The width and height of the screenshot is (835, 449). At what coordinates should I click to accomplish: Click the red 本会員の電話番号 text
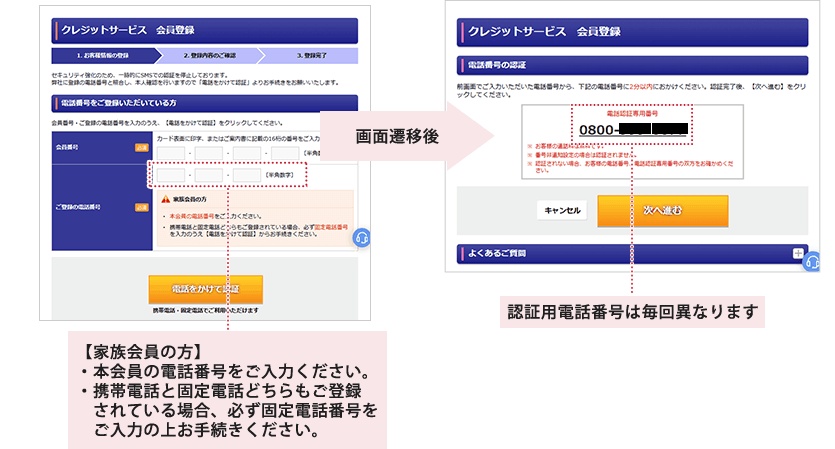pyautogui.click(x=192, y=216)
